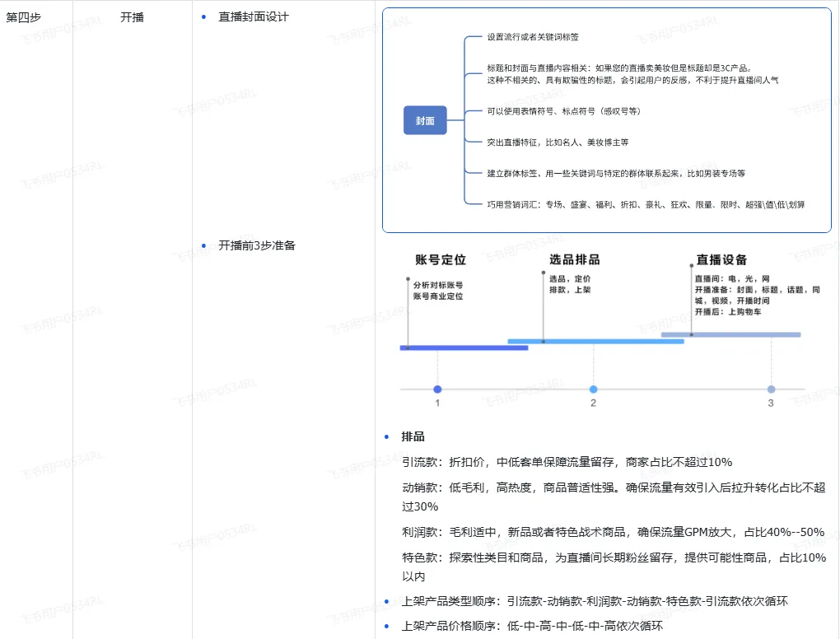
Task: Click branch '可以使用表情符号、标点符号'
Action: pyautogui.click(x=563, y=111)
